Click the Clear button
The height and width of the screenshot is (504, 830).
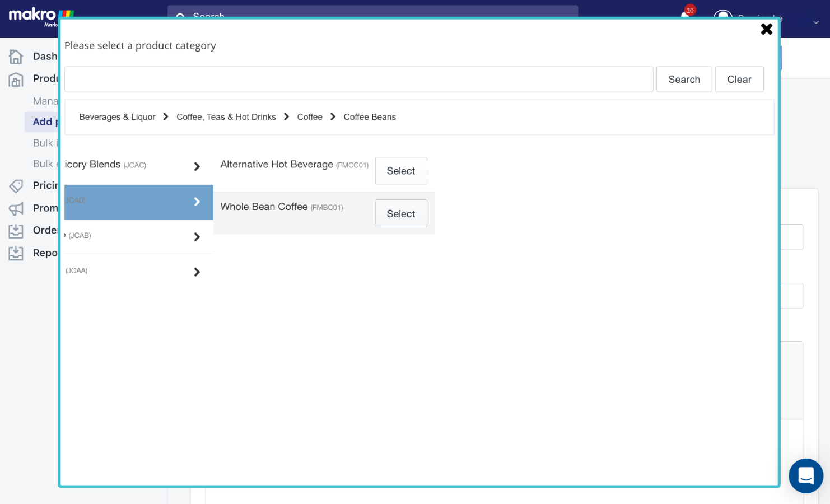point(739,80)
